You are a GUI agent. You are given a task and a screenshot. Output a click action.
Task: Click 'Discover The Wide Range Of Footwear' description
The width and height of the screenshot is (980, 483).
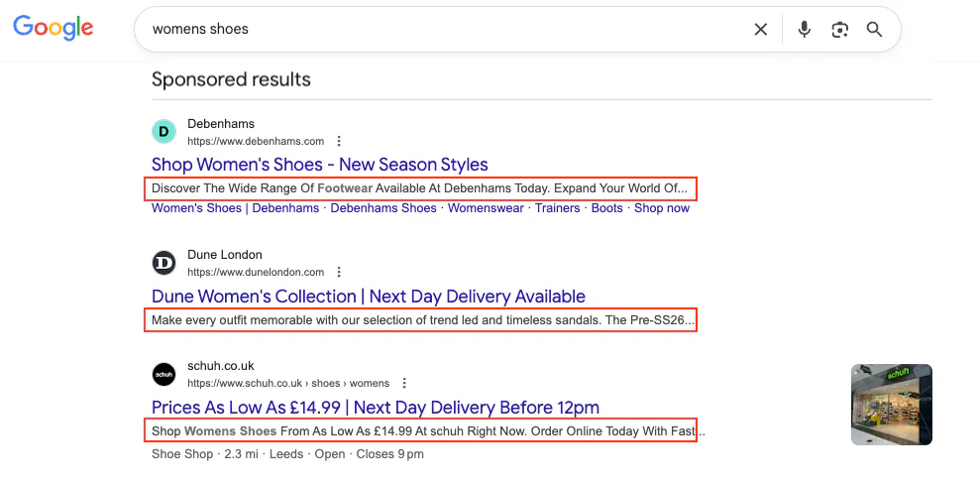point(419,188)
